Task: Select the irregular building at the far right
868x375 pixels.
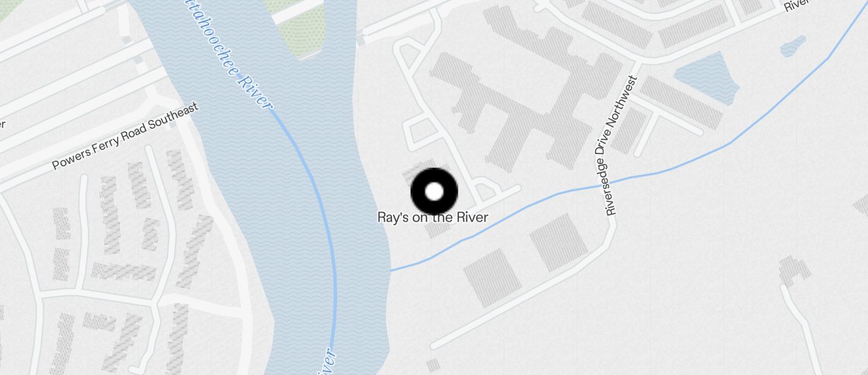Action: point(795,270)
